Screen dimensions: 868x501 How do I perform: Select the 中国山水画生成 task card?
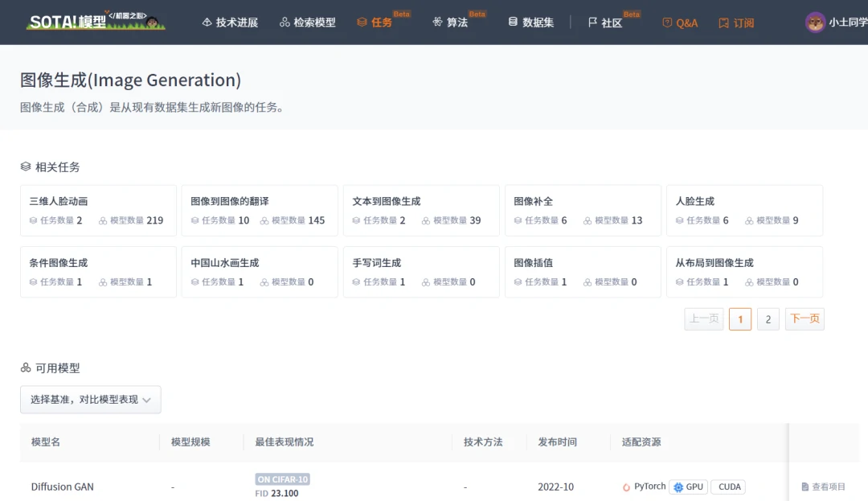coord(260,272)
